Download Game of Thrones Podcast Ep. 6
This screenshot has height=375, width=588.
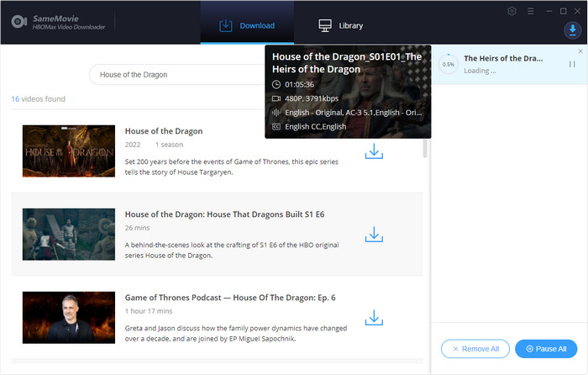374,318
